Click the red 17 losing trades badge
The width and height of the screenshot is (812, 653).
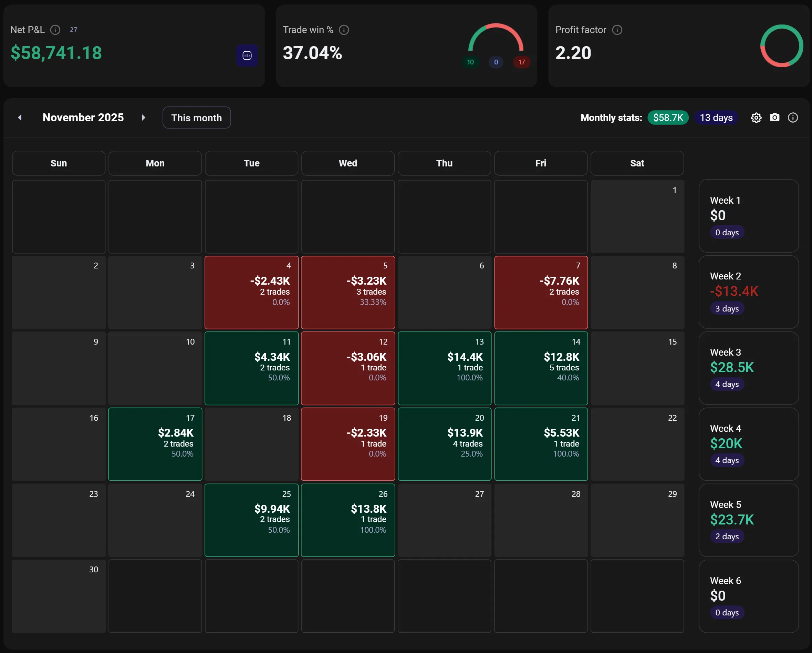point(521,62)
